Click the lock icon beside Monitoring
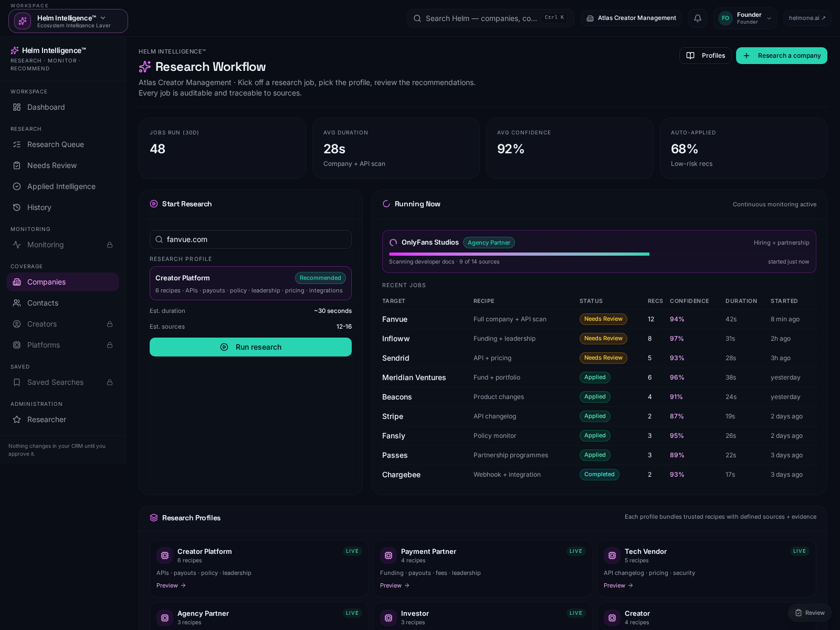This screenshot has height=630, width=840. click(x=110, y=245)
